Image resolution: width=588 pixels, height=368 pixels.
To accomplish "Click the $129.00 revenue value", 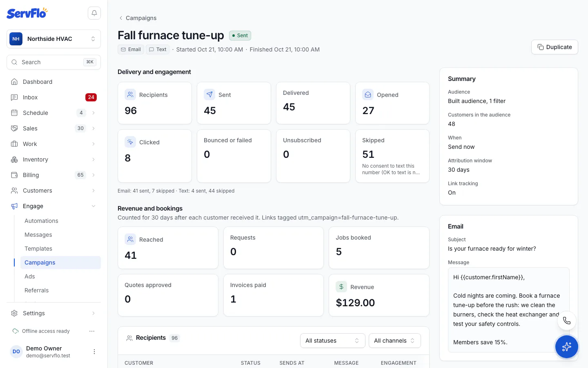I will pos(355,303).
